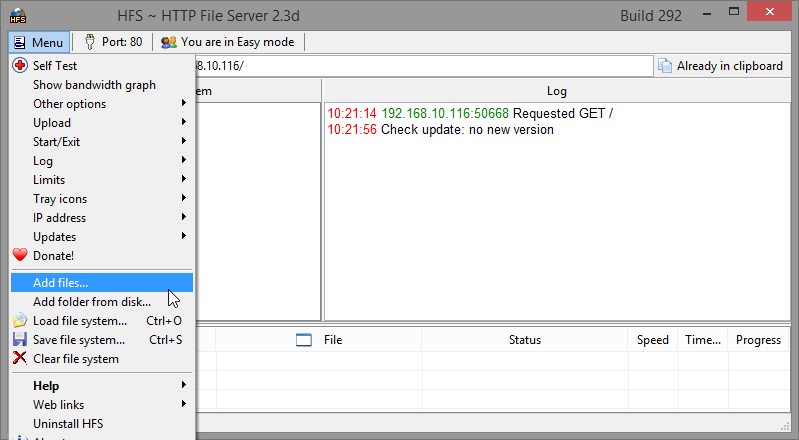Expand Upload submenu

pos(102,123)
